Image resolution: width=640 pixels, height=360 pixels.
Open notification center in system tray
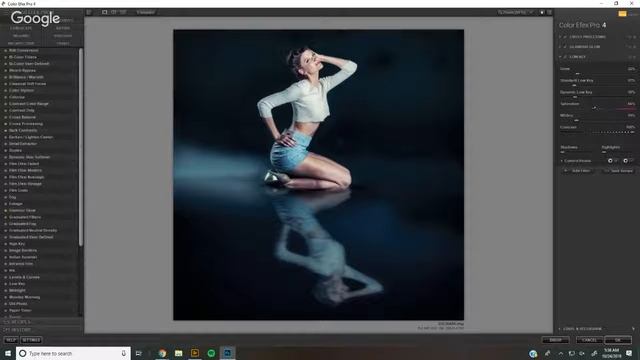pos(629,353)
